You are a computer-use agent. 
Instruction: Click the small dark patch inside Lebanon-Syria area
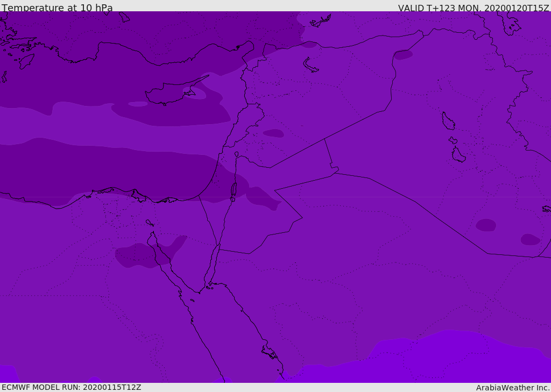(x=273, y=133)
